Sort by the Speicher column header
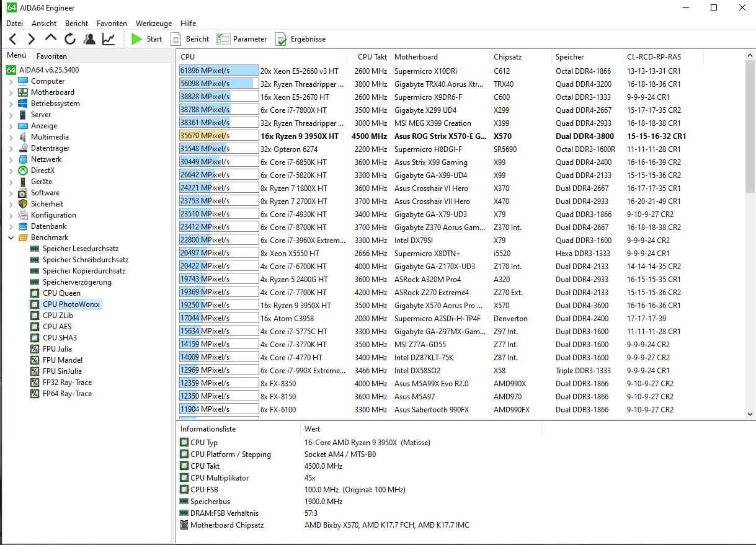 click(587, 56)
